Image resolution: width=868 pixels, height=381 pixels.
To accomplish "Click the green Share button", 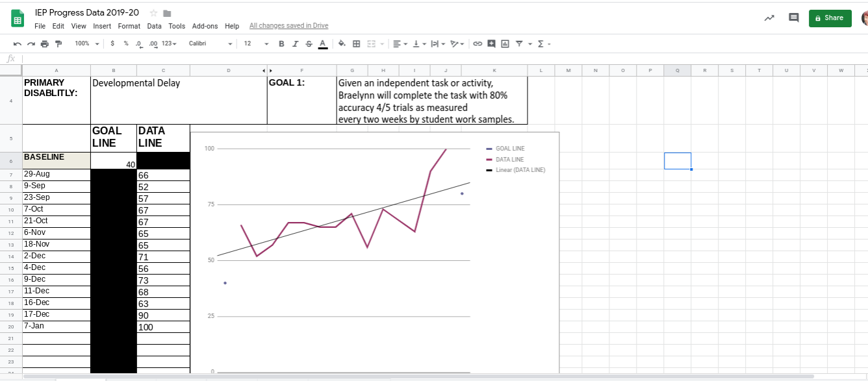I will [830, 18].
